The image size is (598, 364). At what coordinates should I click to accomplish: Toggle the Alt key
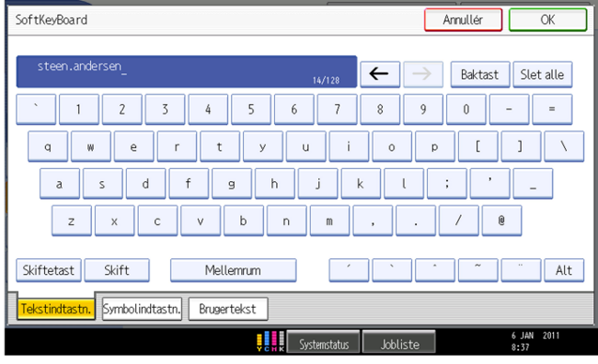563,270
